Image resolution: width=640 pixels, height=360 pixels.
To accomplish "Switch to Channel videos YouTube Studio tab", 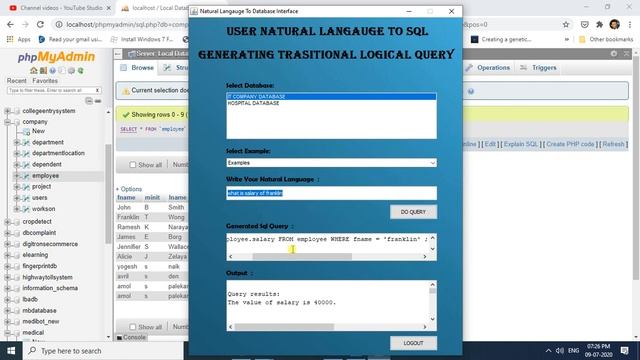I will (x=60, y=8).
